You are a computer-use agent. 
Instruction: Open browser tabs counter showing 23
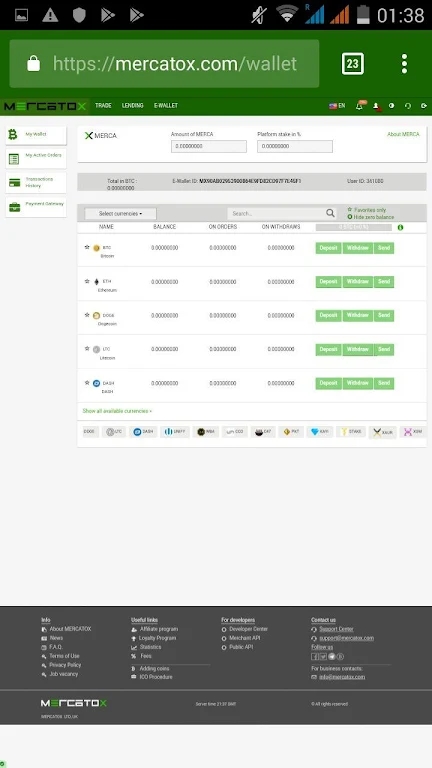[353, 64]
